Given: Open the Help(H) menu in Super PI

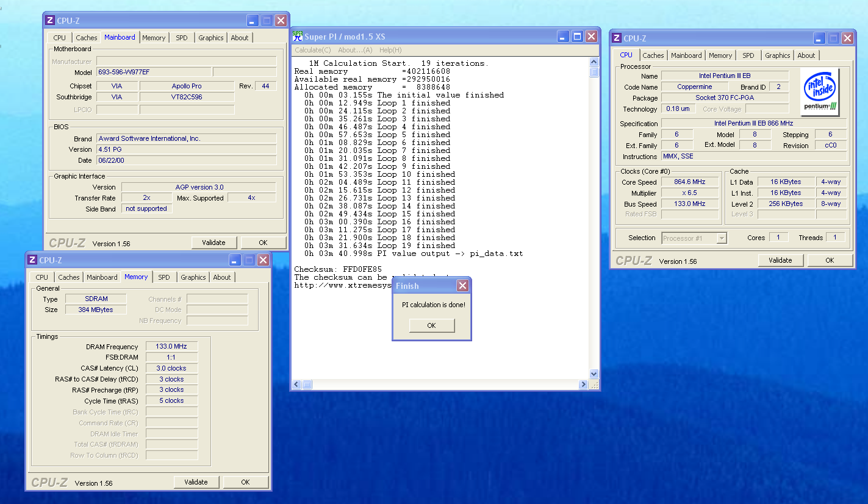Looking at the screenshot, I should (x=390, y=50).
